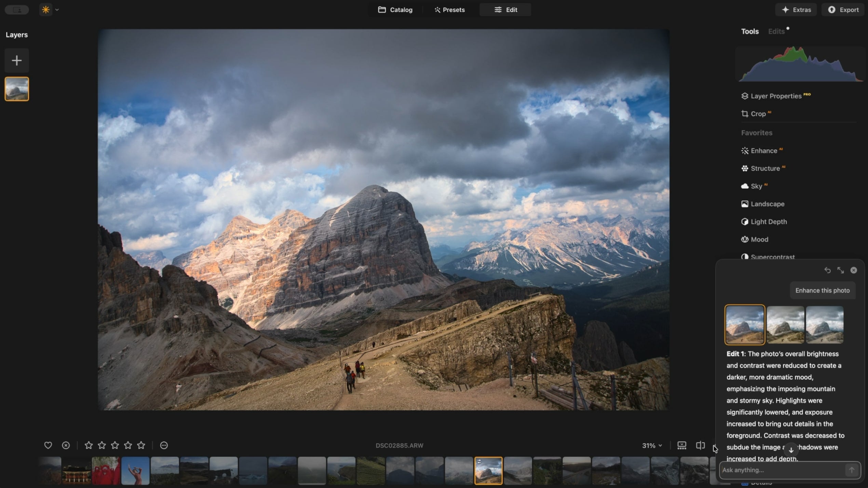Open the Crop AI tool

point(759,113)
